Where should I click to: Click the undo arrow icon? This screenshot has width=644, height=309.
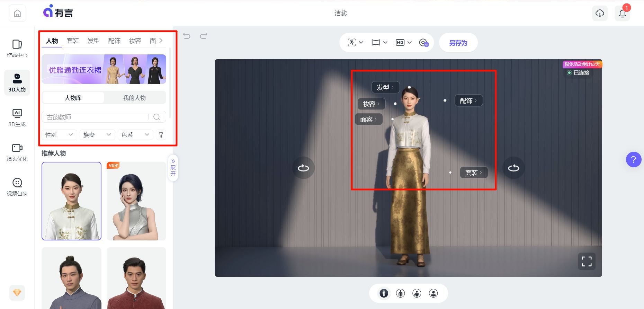[x=187, y=36]
